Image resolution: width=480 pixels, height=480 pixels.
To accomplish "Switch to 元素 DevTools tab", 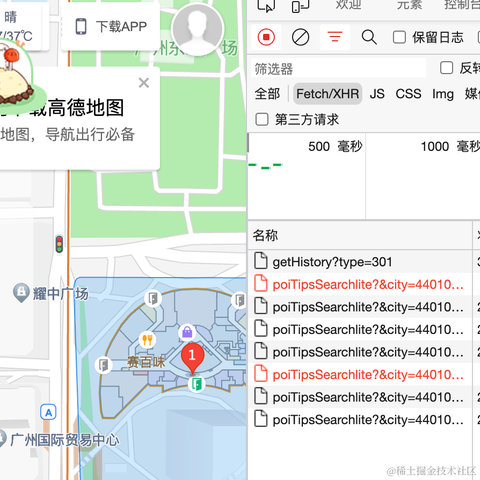I will (x=409, y=5).
